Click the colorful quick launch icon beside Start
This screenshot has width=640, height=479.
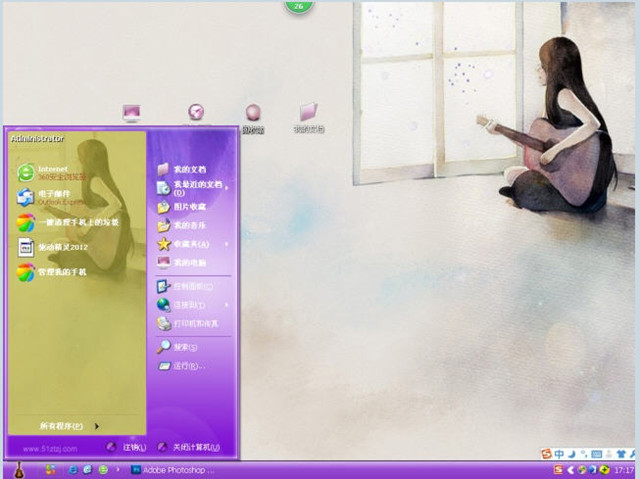pyautogui.click(x=50, y=470)
